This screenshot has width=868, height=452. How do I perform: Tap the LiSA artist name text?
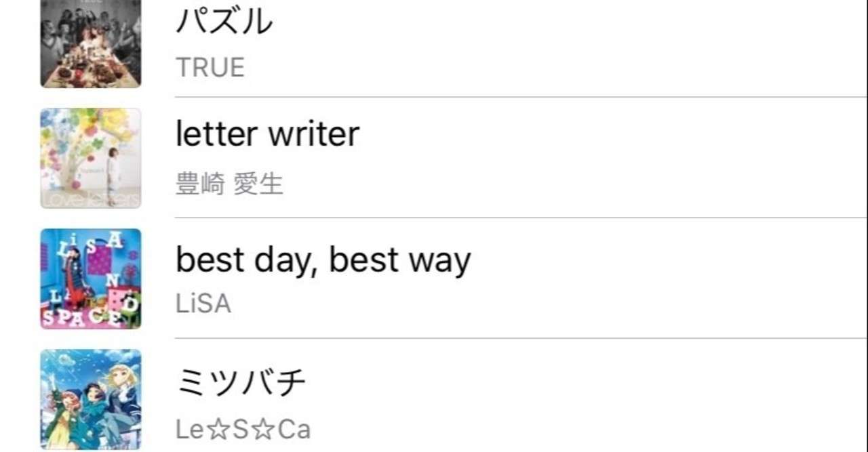pyautogui.click(x=203, y=304)
